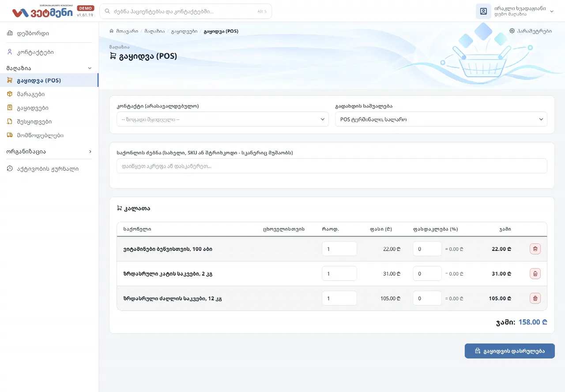Viewport: 565px width, 392px height.
Task: Click the კონტაქტები person icon
Action: pos(10,52)
